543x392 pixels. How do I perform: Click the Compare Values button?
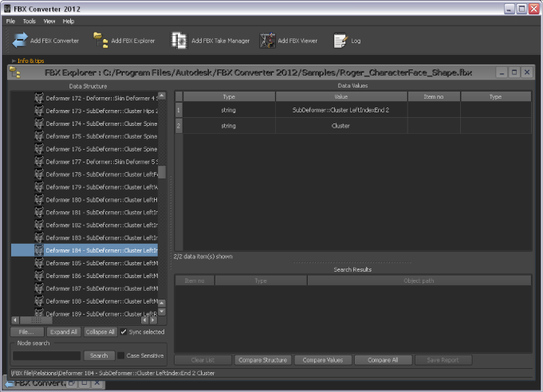[x=323, y=360]
